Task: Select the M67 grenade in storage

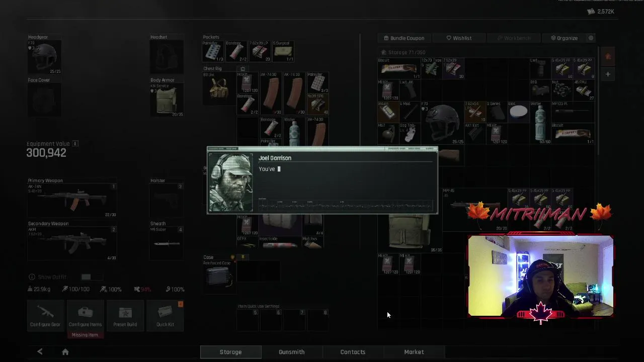Action: point(388,134)
